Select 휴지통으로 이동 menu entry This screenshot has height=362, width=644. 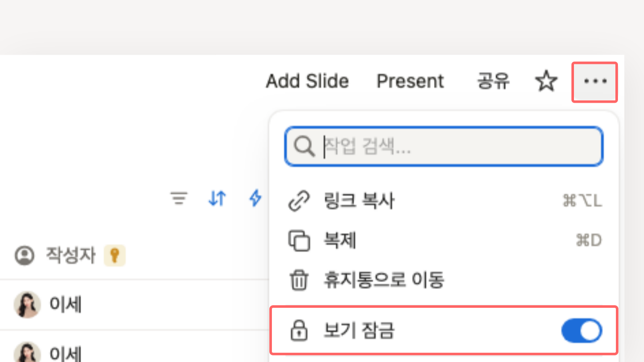click(383, 280)
